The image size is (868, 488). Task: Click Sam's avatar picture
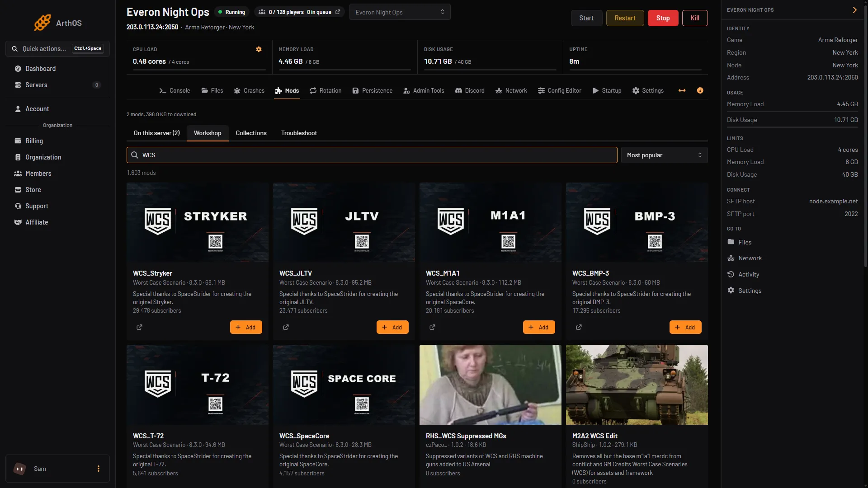[19, 469]
